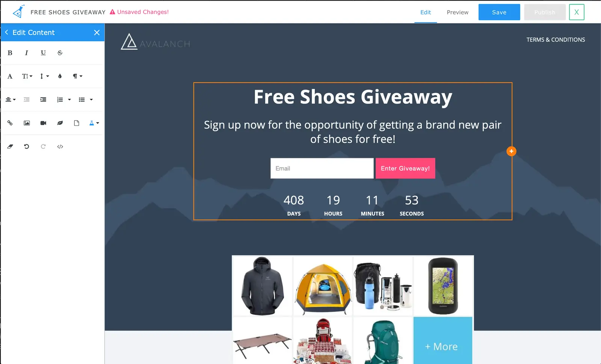Switch to the Preview tab

tap(458, 12)
